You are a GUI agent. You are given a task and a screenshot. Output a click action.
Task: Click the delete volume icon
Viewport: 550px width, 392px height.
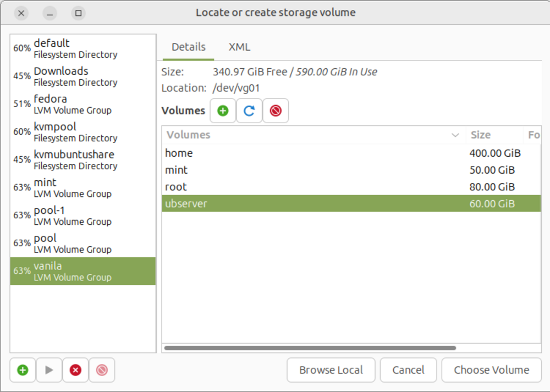276,111
